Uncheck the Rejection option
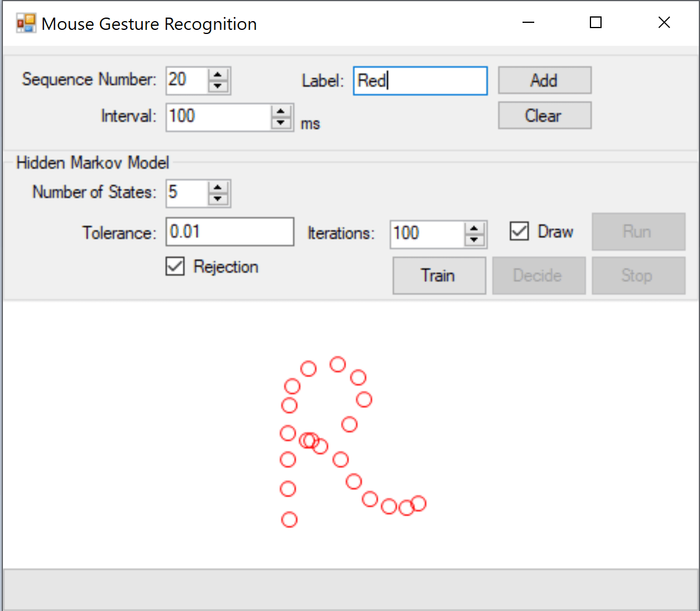Screen dimensions: 700x611 point(175,267)
